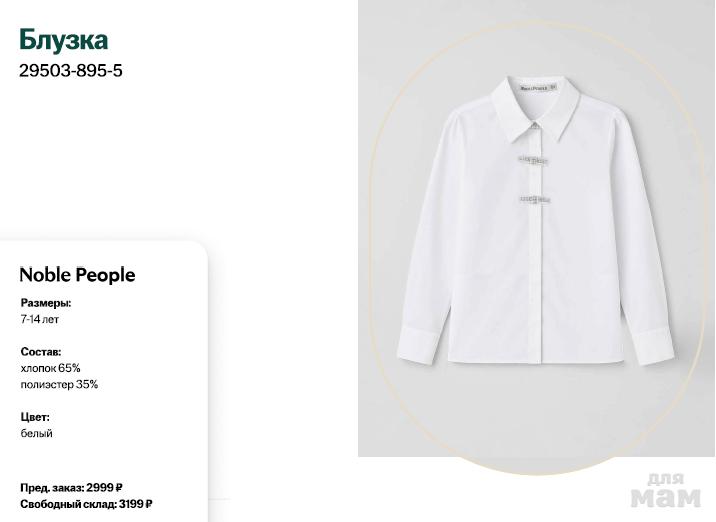Click the right sleeve cuff of blouse
Image resolution: width=716 pixels, height=522 pixels.
[x=654, y=345]
